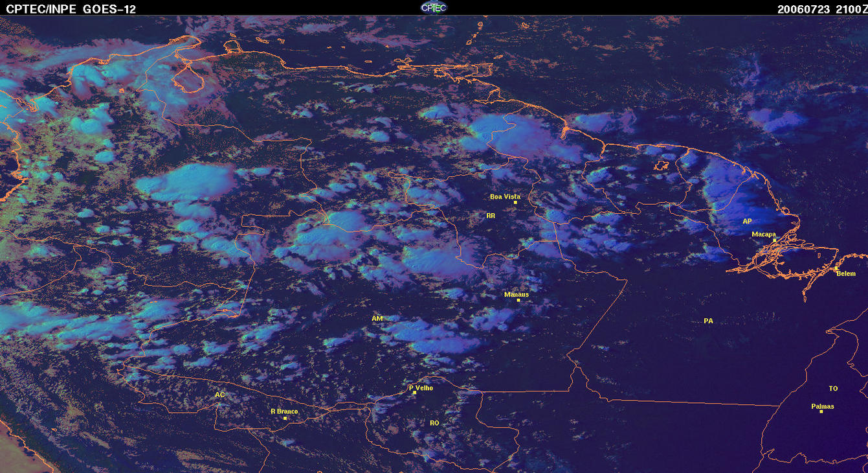Click the Macapa city label

click(x=764, y=235)
